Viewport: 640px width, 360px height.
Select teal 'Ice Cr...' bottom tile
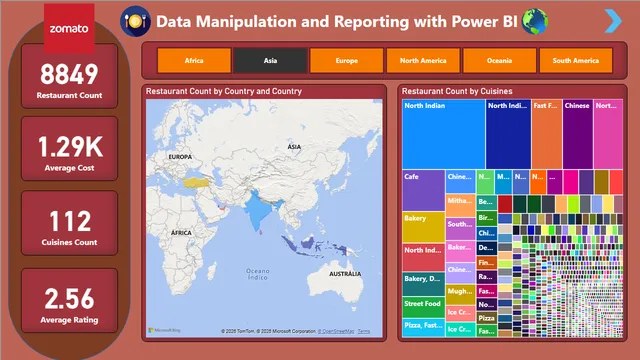tap(460, 330)
